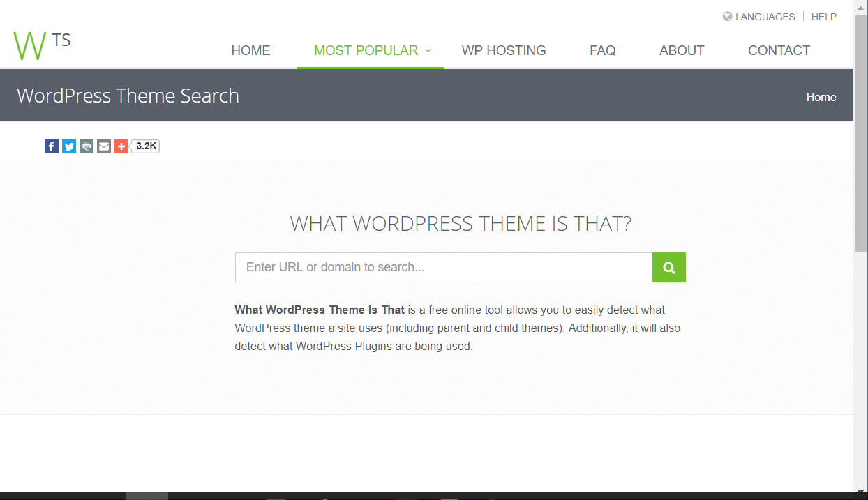Share page by email icon
The image size is (868, 500).
(104, 146)
